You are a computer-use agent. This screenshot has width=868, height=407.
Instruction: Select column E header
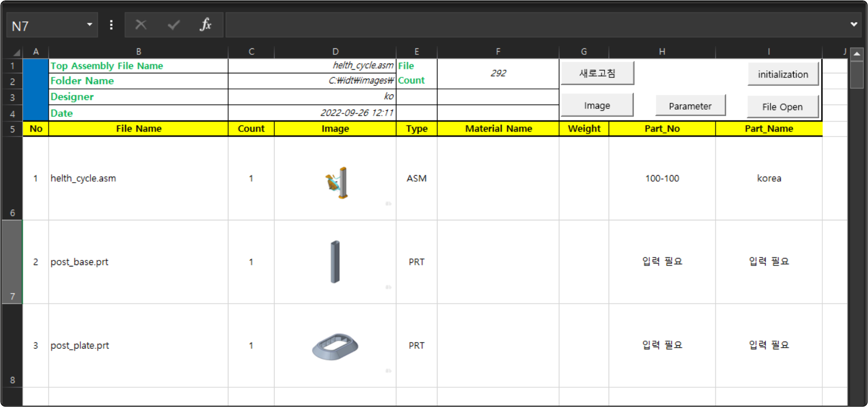tap(417, 52)
